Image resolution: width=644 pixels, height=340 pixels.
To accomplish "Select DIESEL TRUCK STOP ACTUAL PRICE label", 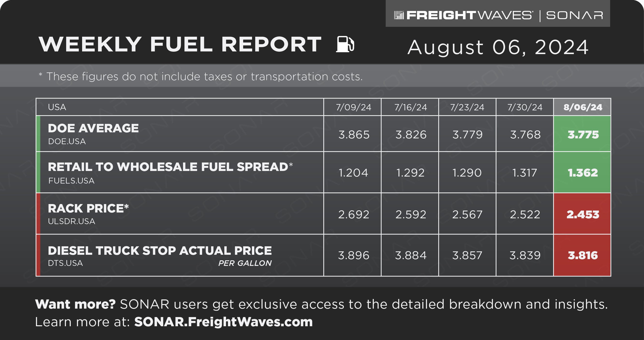I will point(160,250).
